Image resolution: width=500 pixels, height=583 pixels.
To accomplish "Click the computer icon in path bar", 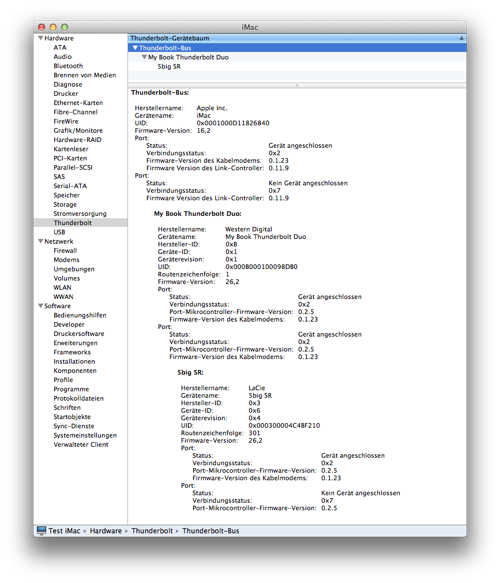I will click(41, 530).
